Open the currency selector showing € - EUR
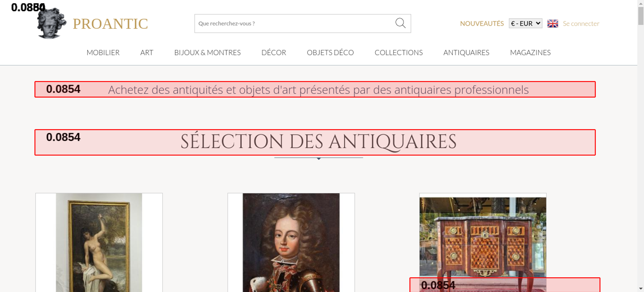 click(525, 23)
